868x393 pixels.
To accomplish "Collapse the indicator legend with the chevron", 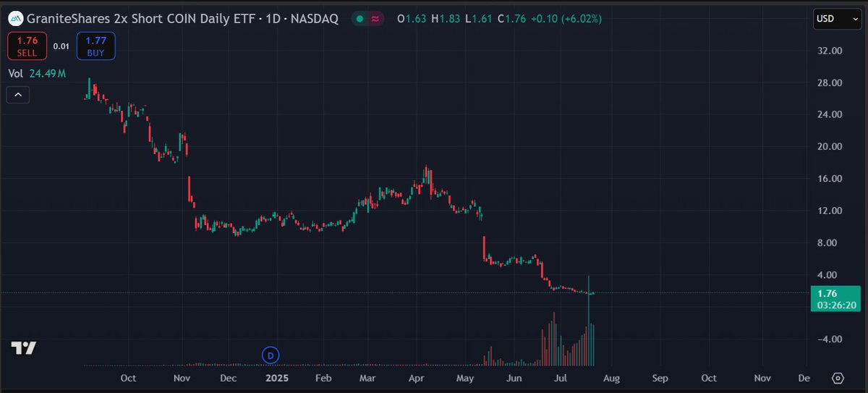I will (x=18, y=94).
